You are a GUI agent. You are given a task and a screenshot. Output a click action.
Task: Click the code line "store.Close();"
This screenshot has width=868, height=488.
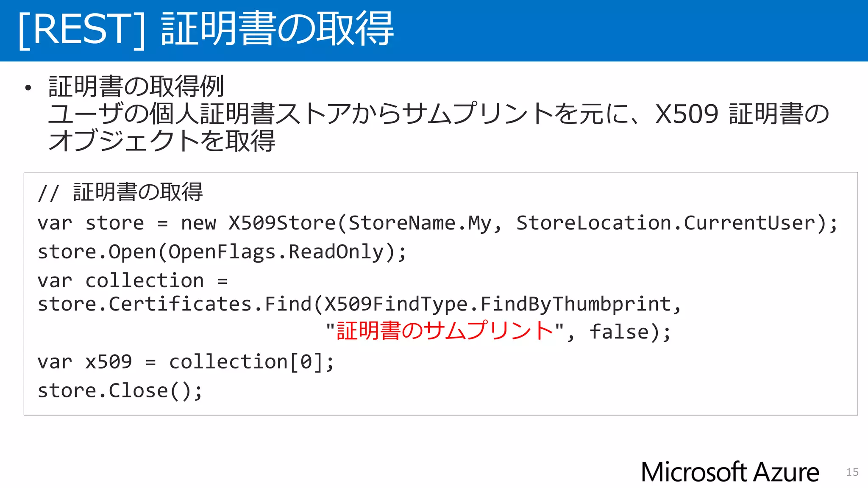pos(120,391)
